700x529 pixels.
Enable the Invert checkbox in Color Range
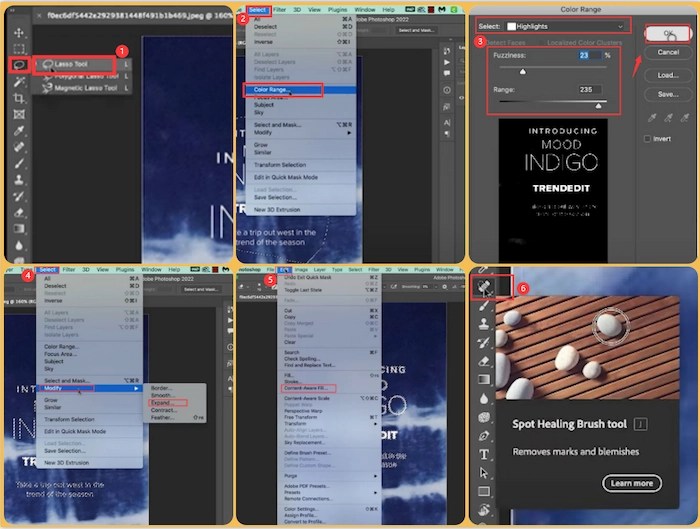[647, 139]
